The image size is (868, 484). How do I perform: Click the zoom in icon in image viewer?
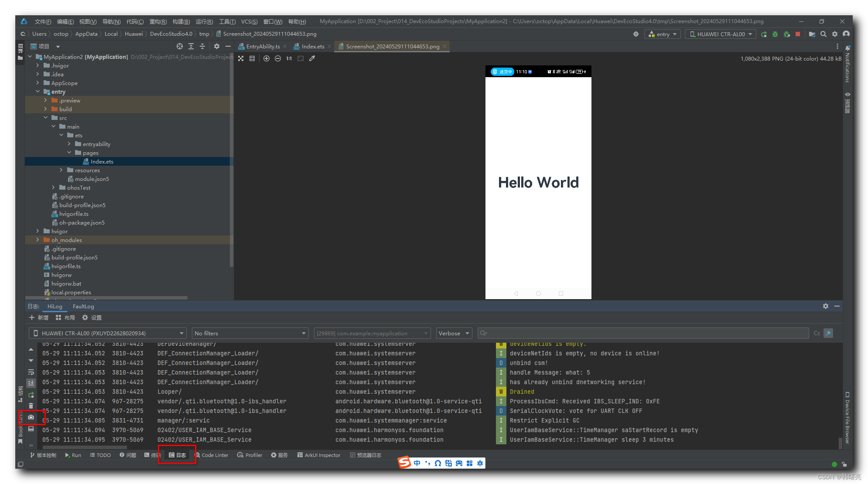tap(267, 58)
